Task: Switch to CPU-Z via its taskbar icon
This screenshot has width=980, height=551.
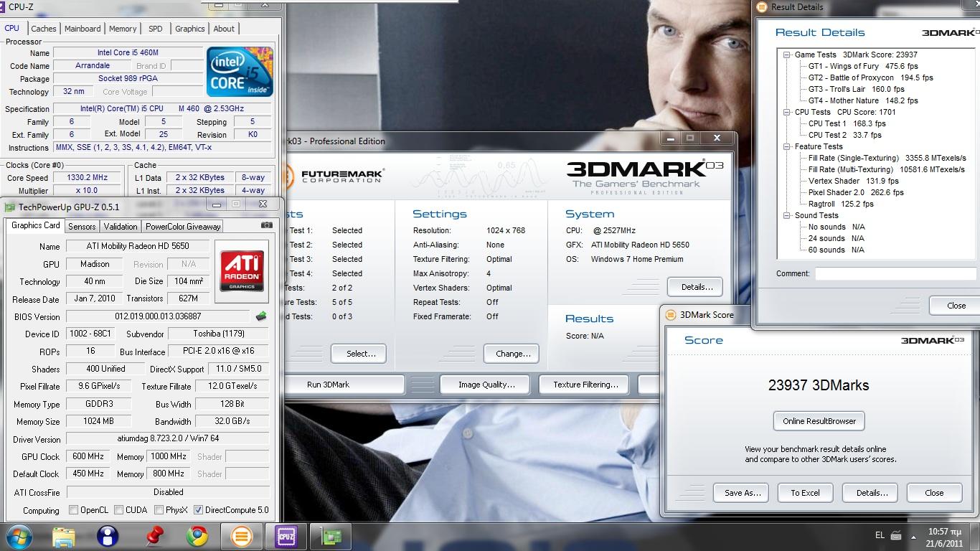Action: coord(286,536)
